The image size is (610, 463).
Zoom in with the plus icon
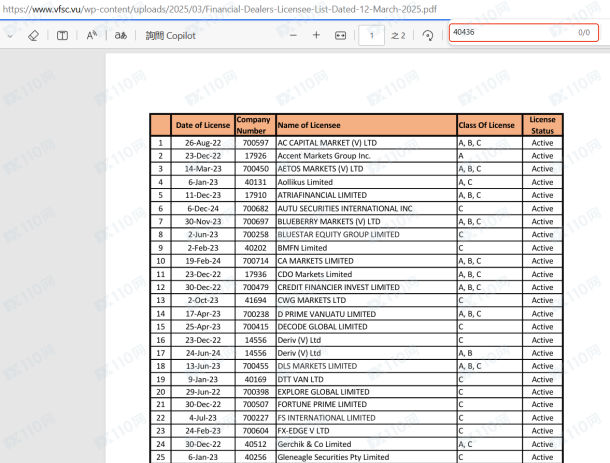pos(316,35)
